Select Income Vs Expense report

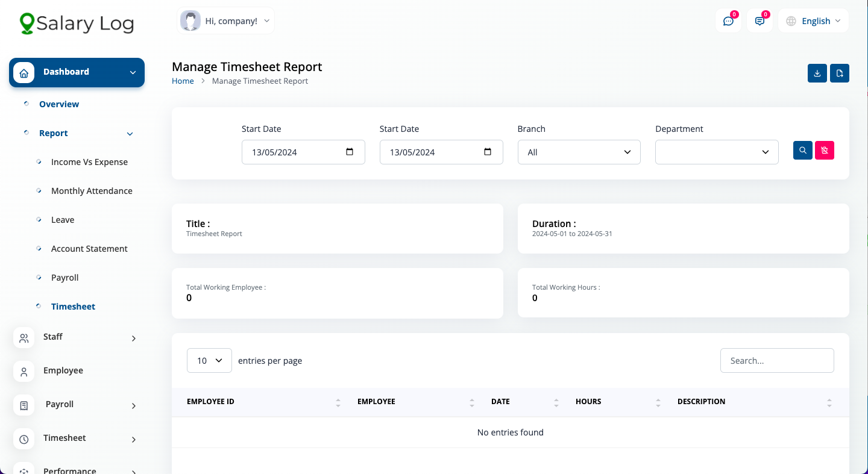coord(89,162)
